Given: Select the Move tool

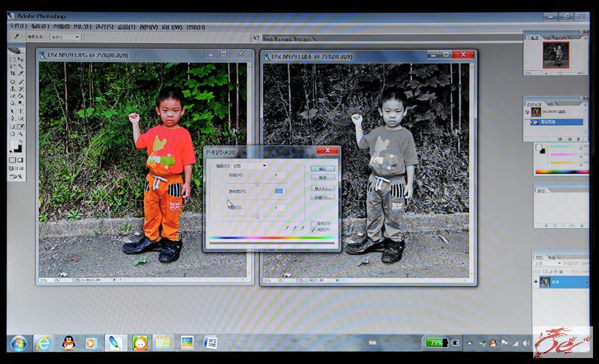Looking at the screenshot, I should pyautogui.click(x=20, y=59).
